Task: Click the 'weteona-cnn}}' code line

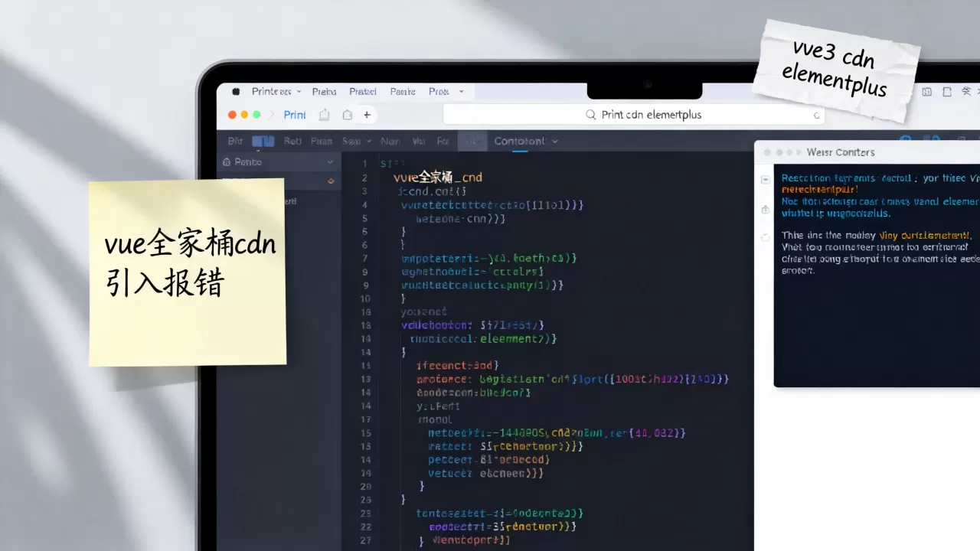Action: 460,219
